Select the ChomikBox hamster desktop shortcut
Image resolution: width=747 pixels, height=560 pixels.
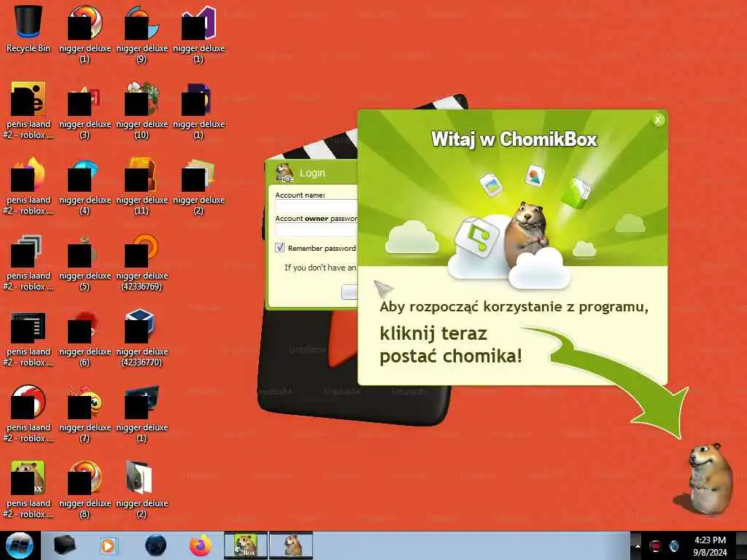pos(28,489)
